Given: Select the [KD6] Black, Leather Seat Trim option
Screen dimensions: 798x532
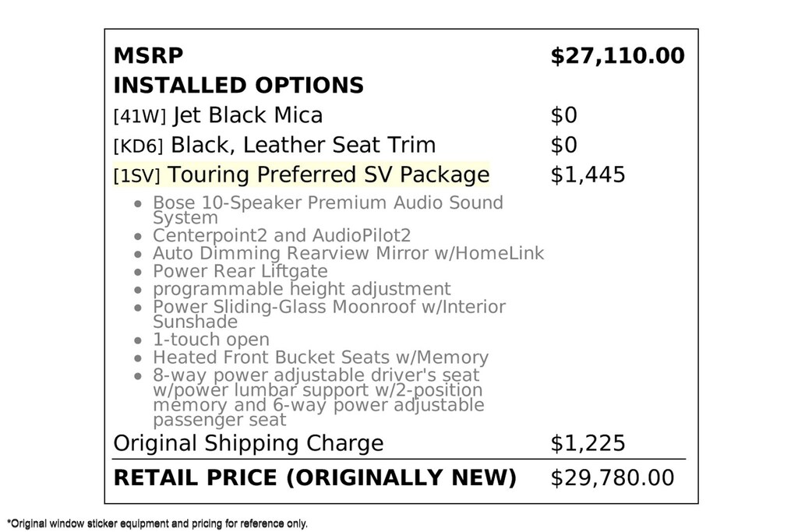Looking at the screenshot, I should [x=274, y=146].
